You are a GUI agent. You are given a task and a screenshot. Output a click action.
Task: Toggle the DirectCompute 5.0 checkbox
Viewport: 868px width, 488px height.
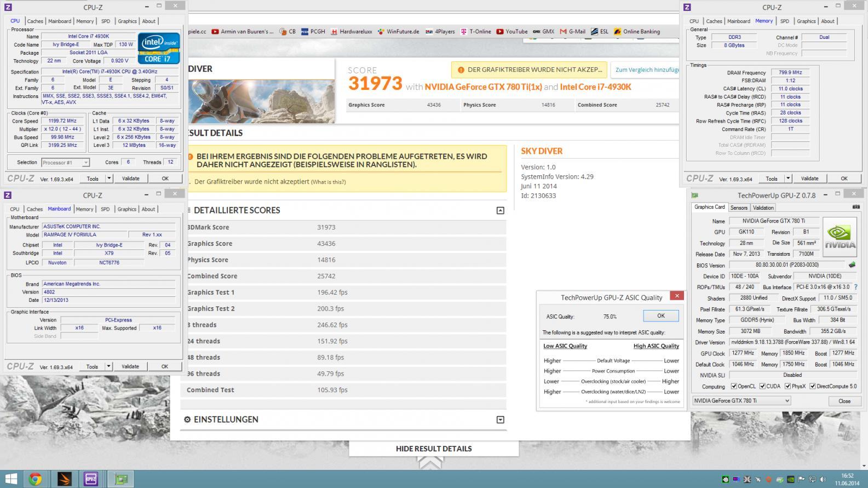point(813,386)
